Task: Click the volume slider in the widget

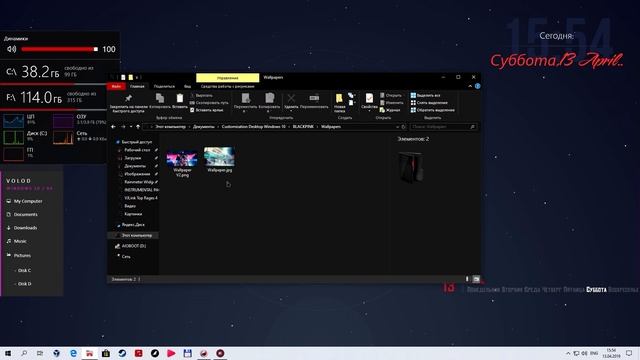Action: point(60,49)
